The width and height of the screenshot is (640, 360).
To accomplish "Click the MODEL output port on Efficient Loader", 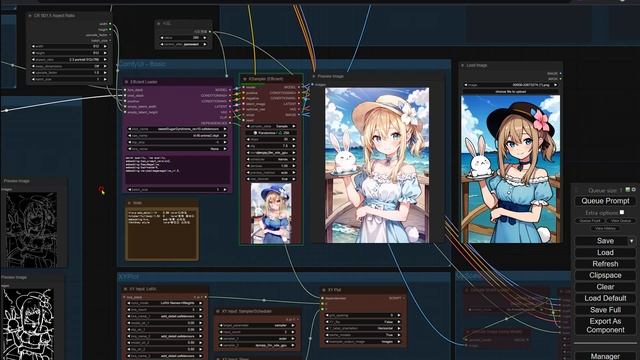I will pos(230,90).
